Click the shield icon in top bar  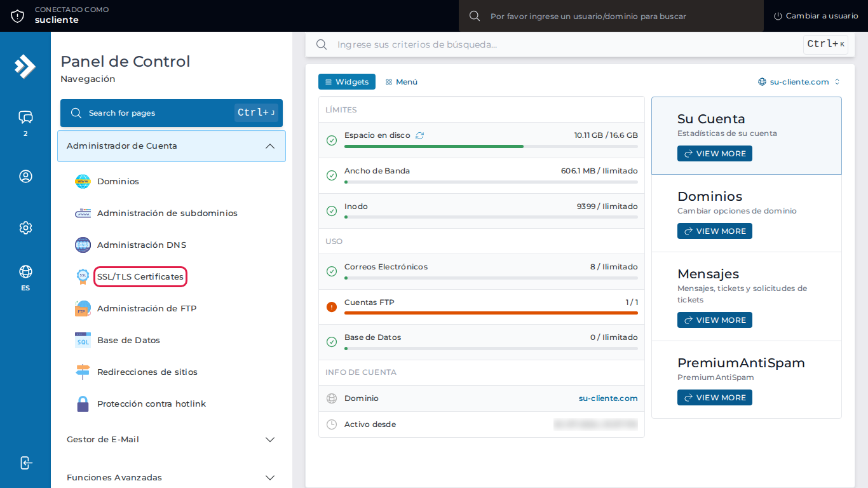coord(18,16)
